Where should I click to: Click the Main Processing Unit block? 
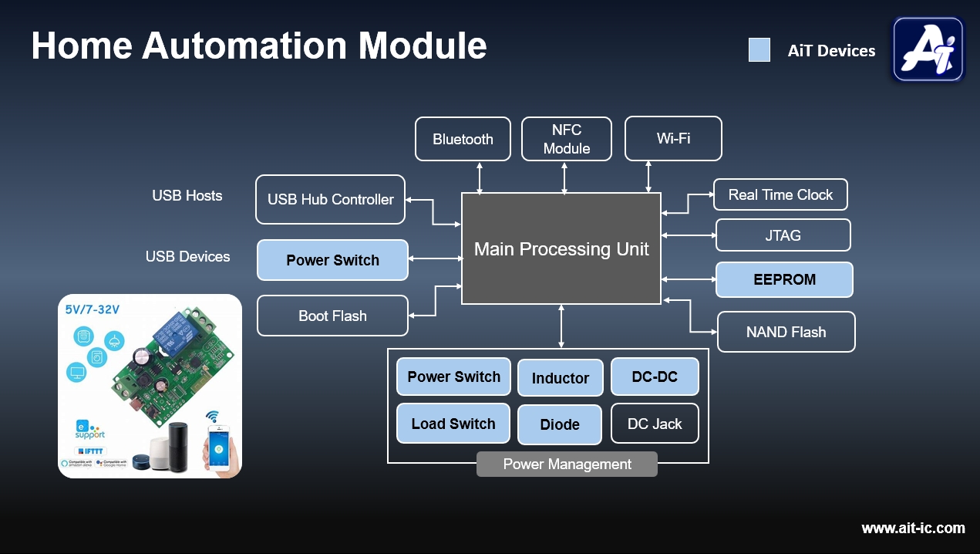[x=561, y=248]
